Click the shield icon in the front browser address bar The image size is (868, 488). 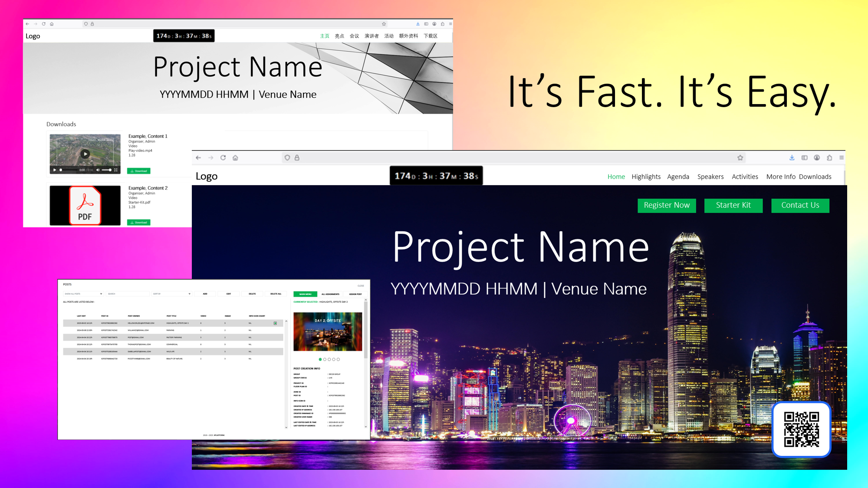287,158
